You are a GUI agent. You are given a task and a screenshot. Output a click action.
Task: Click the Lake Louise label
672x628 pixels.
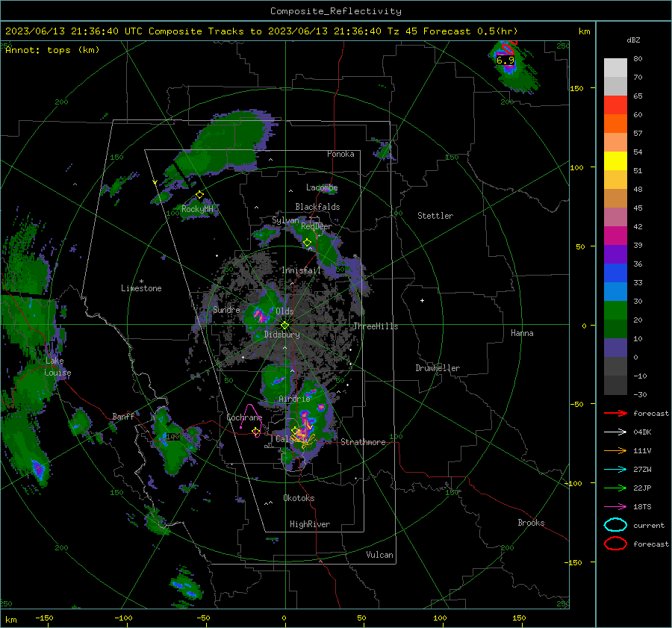click(x=57, y=367)
